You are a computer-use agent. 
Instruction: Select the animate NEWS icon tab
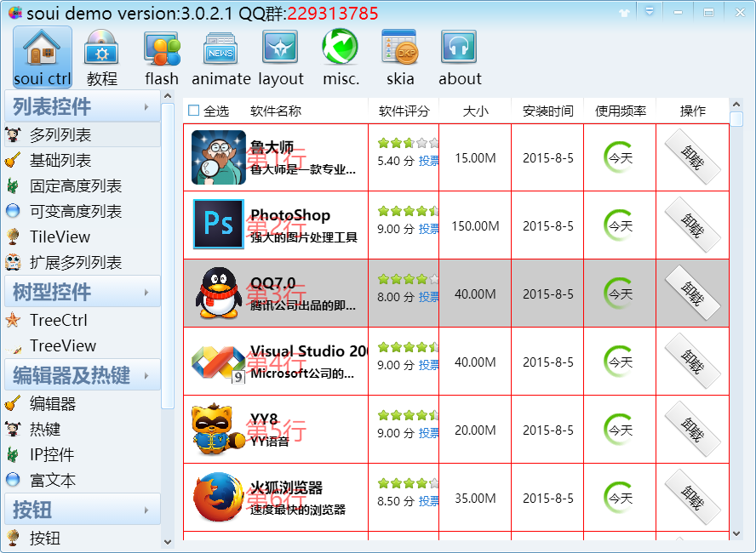[x=220, y=57]
